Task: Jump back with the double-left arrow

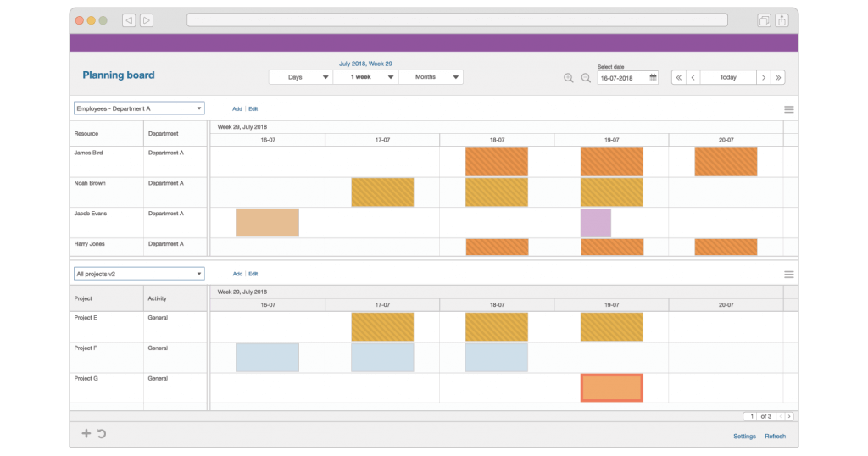Action: point(678,77)
